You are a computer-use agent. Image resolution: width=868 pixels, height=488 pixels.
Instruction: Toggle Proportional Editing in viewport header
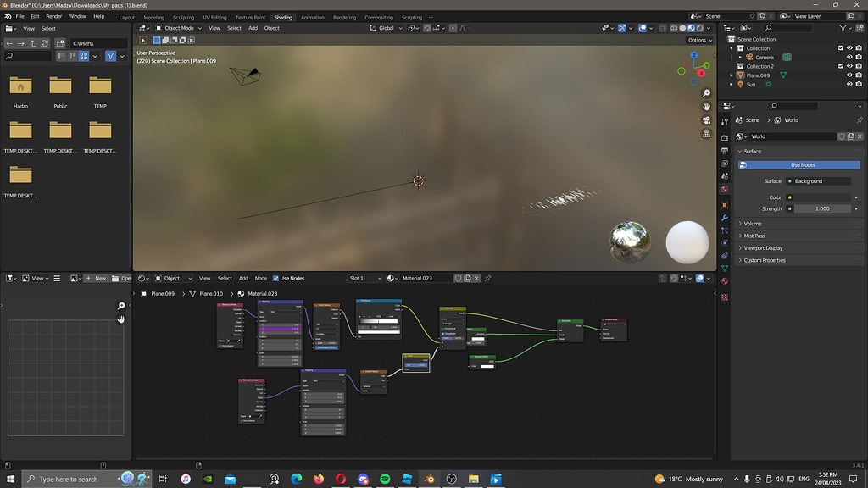point(453,28)
